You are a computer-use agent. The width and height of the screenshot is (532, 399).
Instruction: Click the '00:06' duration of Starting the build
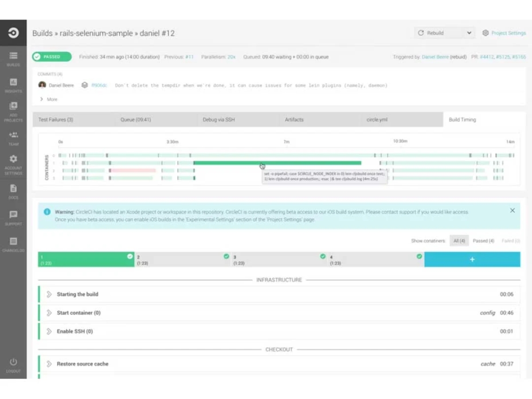[507, 294]
